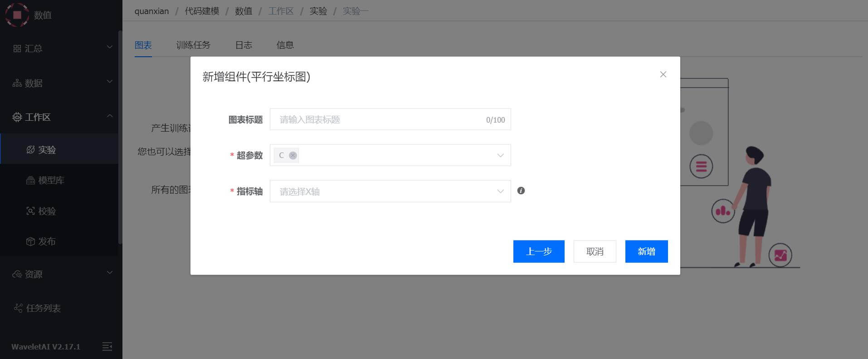This screenshot has width=868, height=359.
Task: Go to 数值 breadcrumb link
Action: pyautogui.click(x=244, y=11)
